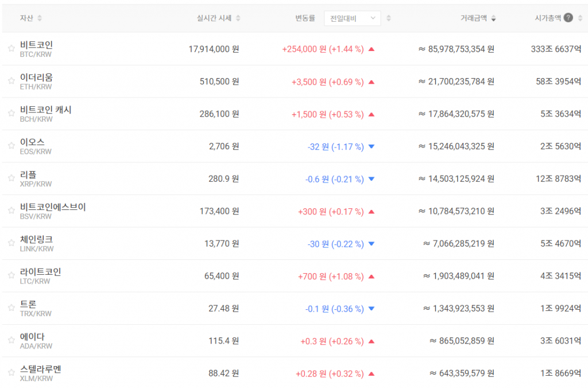Sort by 시가총액 column arrows
Image resolution: width=588 pixels, height=389 pixels.
[x=580, y=18]
